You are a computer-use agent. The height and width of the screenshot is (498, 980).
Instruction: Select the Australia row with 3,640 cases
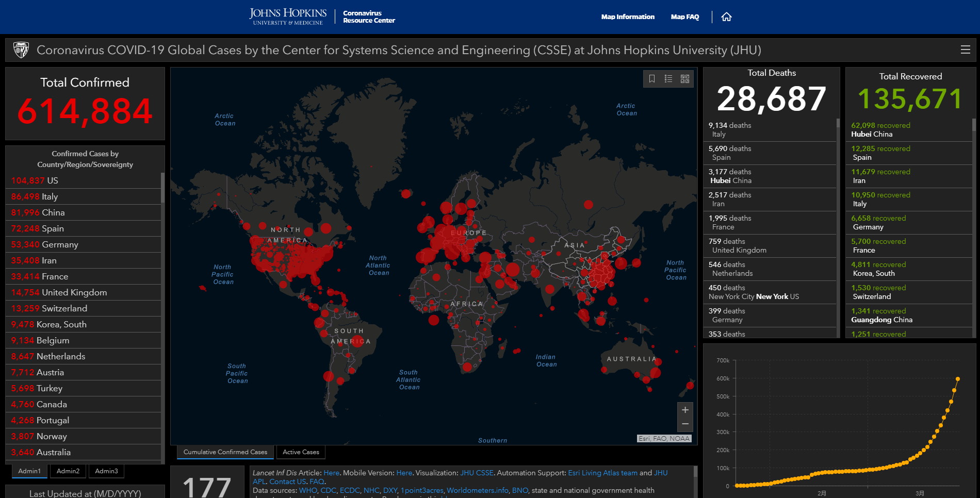click(83, 452)
